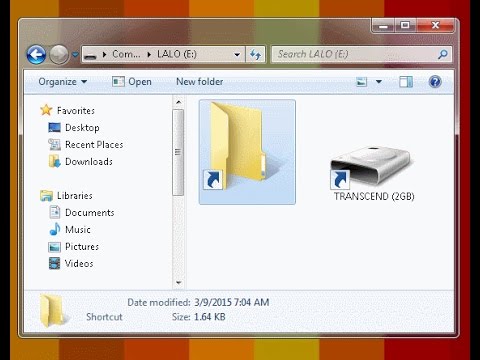
Task: Open the Videos library
Action: [79, 264]
